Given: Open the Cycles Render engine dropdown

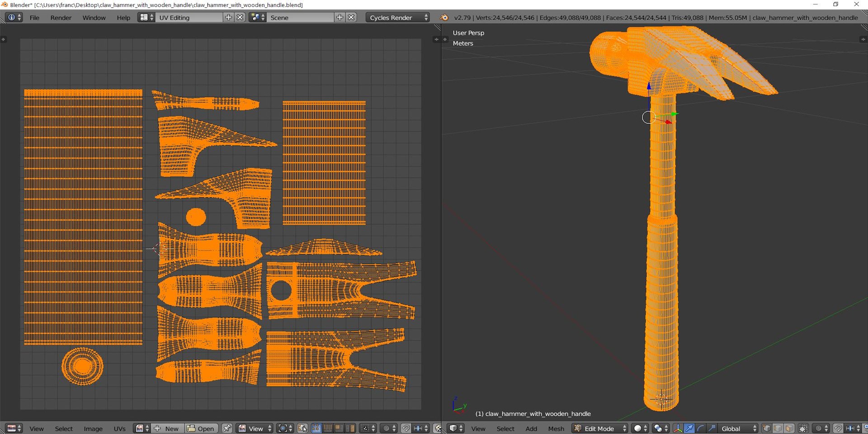Looking at the screenshot, I should click(398, 18).
